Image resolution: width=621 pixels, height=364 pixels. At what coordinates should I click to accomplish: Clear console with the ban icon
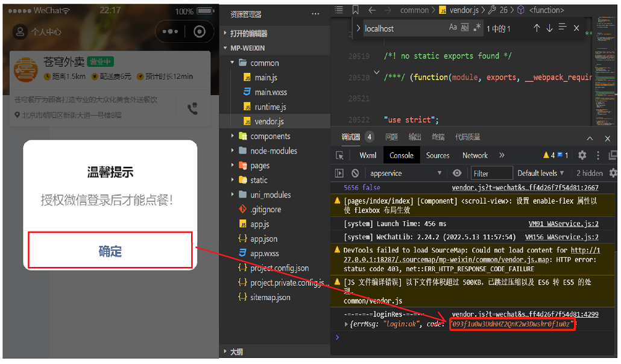tap(355, 174)
